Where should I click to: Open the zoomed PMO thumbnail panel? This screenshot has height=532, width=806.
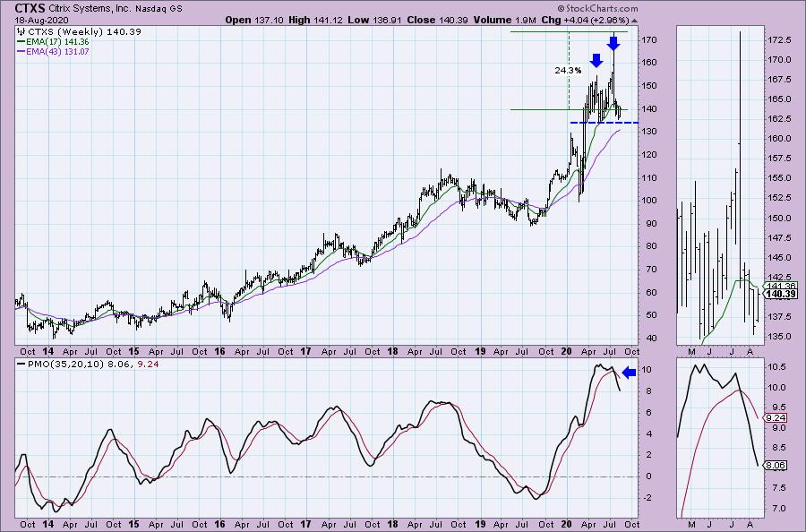point(720,438)
